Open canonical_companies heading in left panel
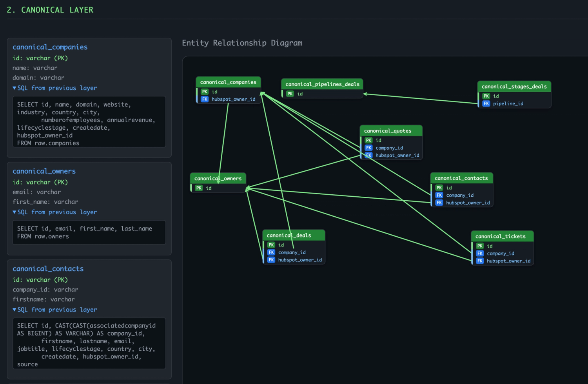Image resolution: width=588 pixels, height=384 pixels. coord(50,47)
